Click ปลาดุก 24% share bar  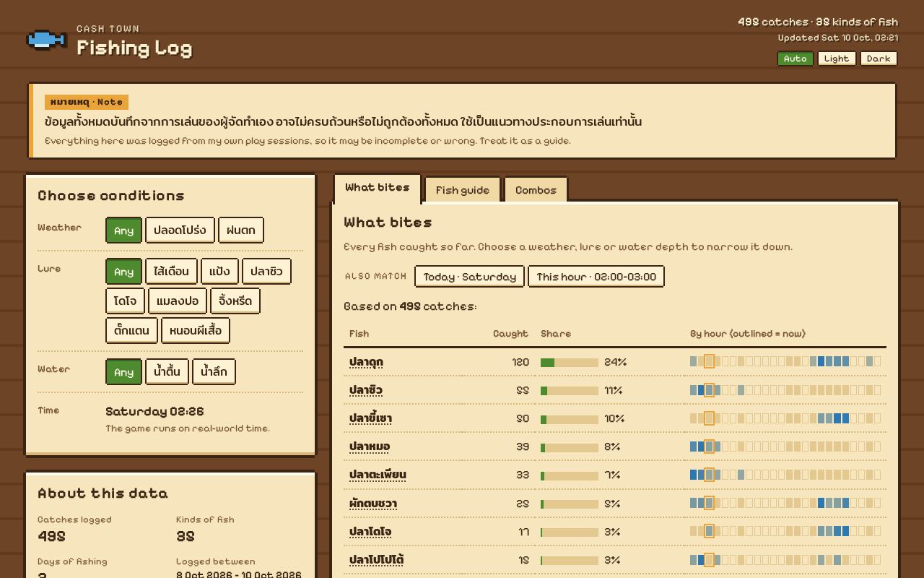click(570, 362)
